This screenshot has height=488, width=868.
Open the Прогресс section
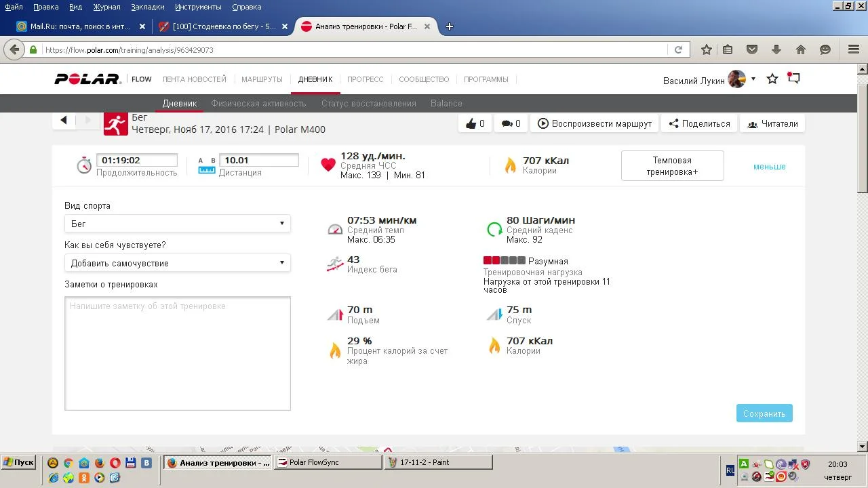click(x=366, y=79)
